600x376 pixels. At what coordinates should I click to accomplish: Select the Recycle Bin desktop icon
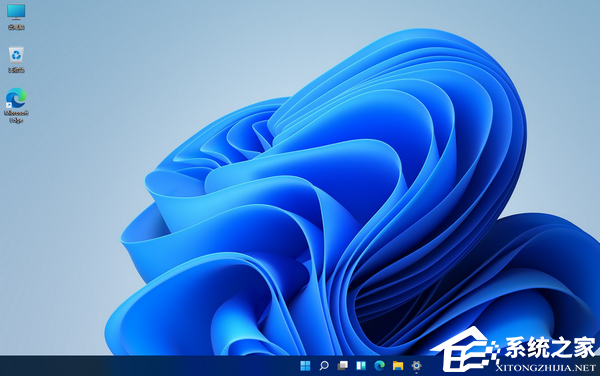[16, 55]
